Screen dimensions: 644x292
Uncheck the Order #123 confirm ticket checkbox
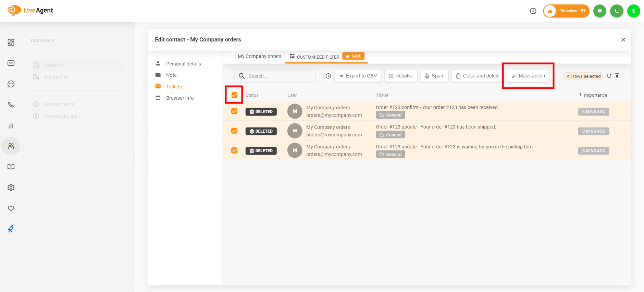click(x=234, y=111)
